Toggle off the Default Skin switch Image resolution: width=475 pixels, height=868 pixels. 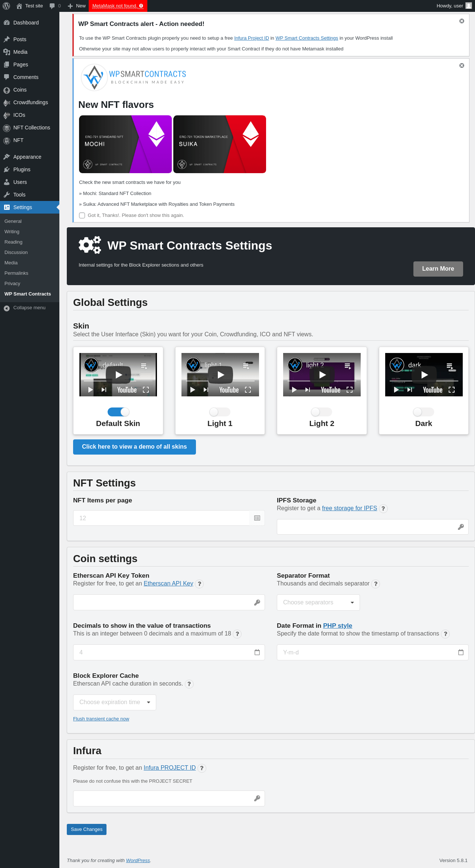point(118,412)
